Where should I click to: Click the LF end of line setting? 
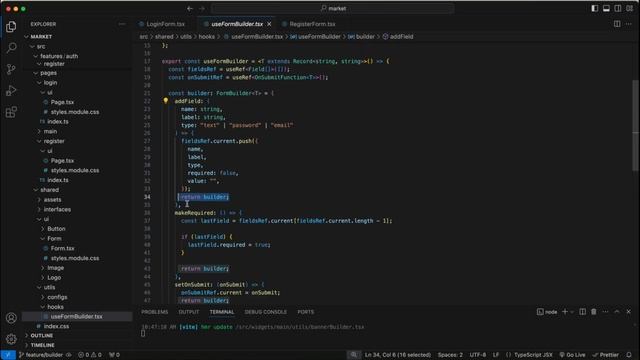pos(496,355)
